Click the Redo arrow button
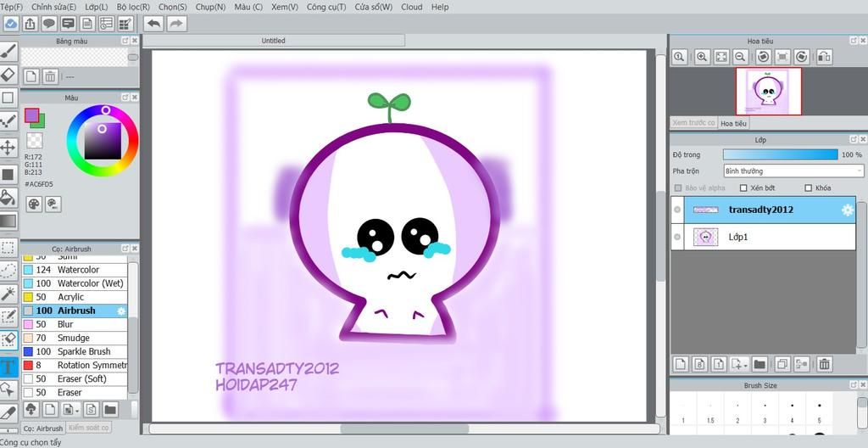 176,24
